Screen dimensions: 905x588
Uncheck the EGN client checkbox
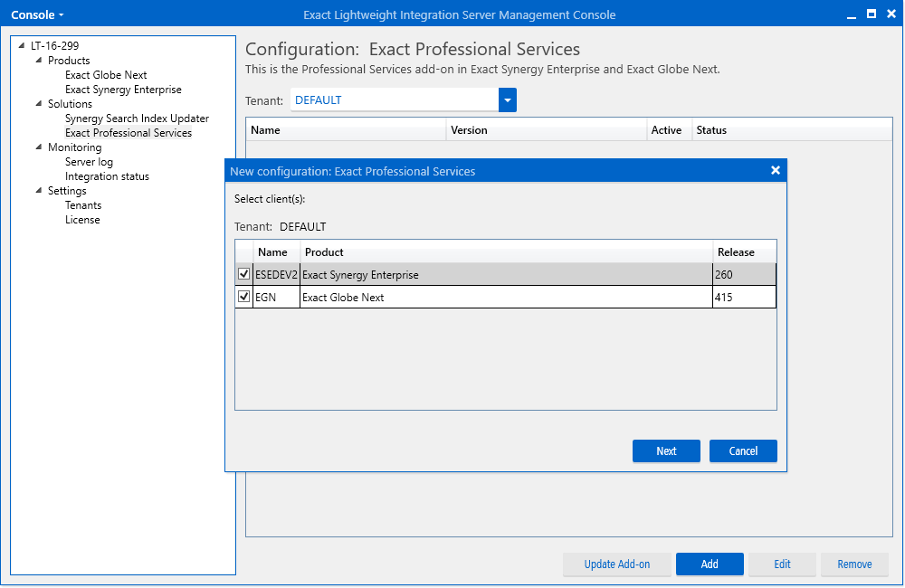tap(244, 297)
